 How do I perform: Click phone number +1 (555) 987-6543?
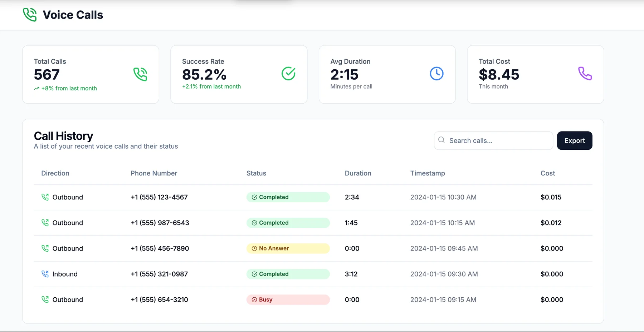tap(160, 223)
